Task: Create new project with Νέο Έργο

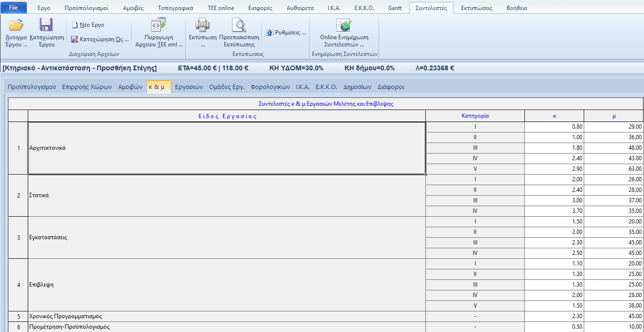Action: pyautogui.click(x=88, y=25)
